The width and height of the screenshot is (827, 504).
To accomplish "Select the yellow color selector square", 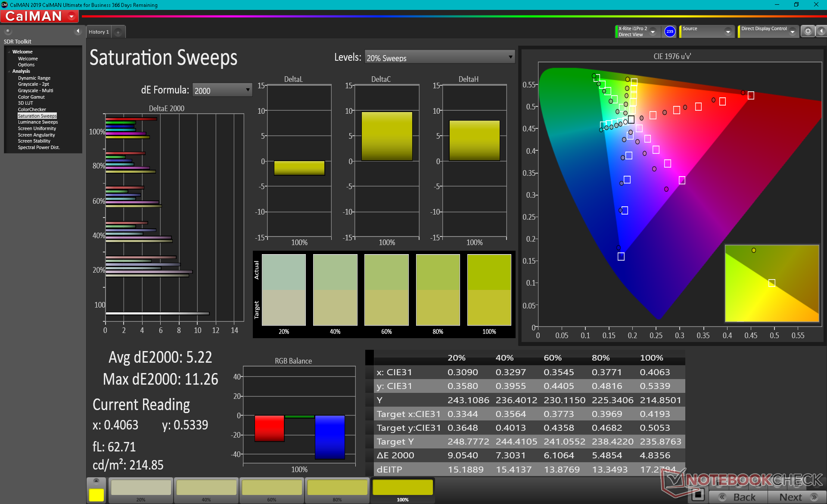I will point(96,495).
